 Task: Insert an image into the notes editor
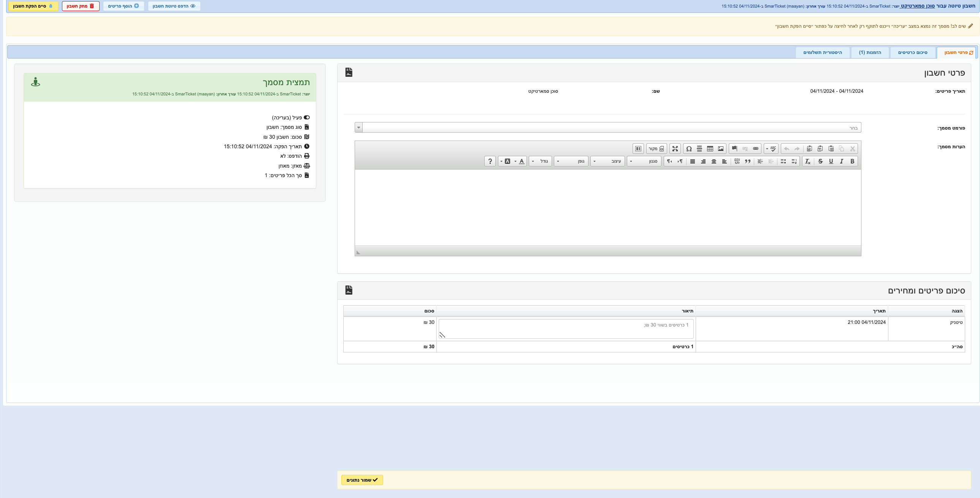721,149
